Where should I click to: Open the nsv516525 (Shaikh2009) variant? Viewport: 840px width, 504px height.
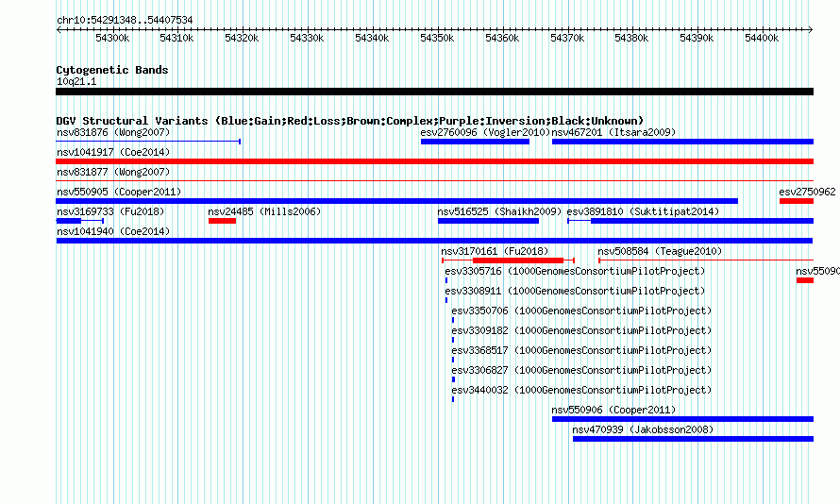click(x=499, y=211)
